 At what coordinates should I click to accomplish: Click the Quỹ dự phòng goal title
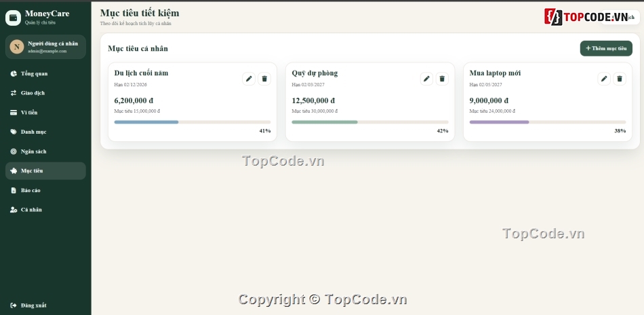coord(315,73)
